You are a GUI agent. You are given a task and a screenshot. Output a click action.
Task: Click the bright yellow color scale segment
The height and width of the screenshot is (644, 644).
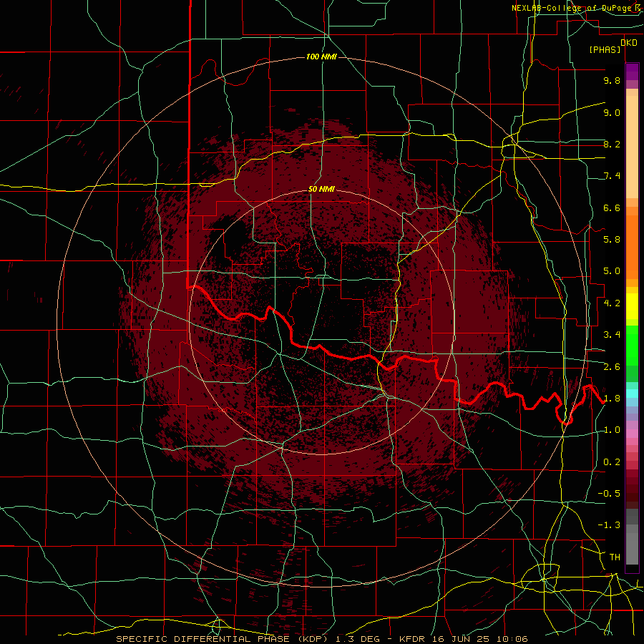632,306
